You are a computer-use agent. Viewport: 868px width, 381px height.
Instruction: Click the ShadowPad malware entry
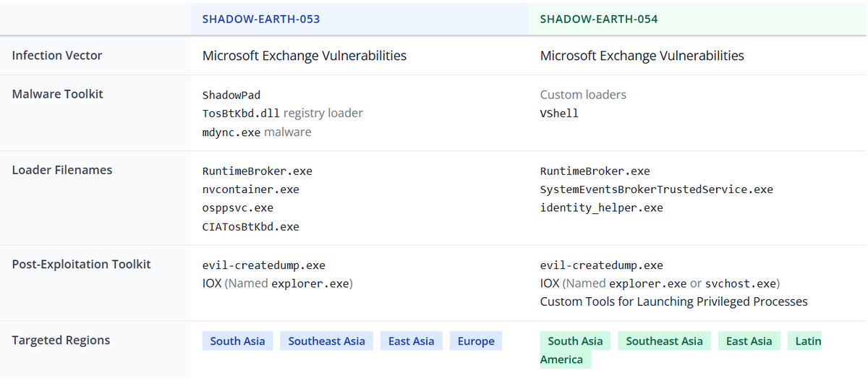tap(231, 95)
